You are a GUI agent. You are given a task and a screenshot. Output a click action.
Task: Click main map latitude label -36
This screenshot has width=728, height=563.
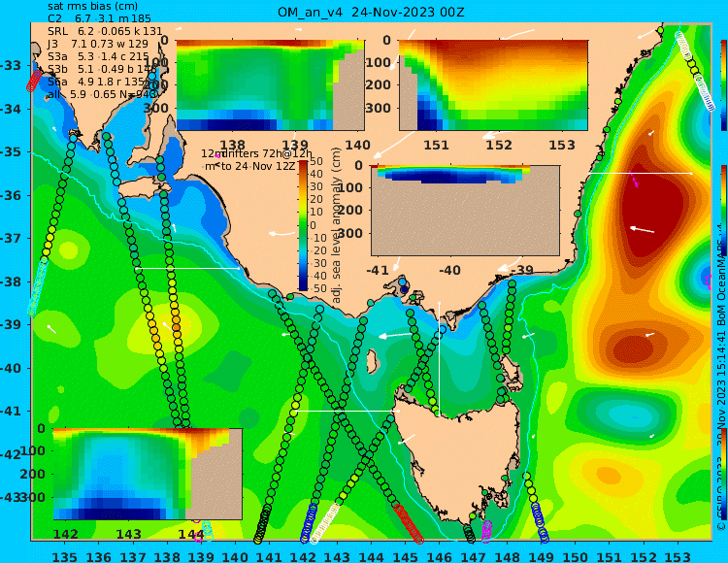11,195
